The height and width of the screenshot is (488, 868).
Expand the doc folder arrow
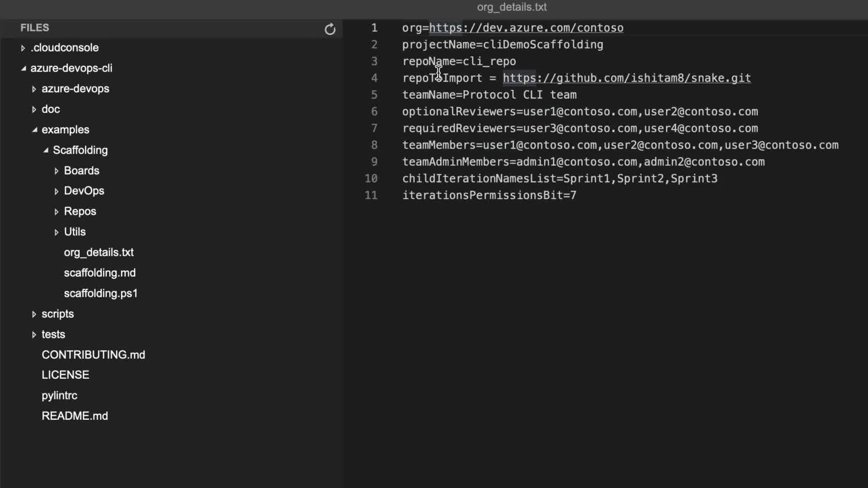coord(34,109)
